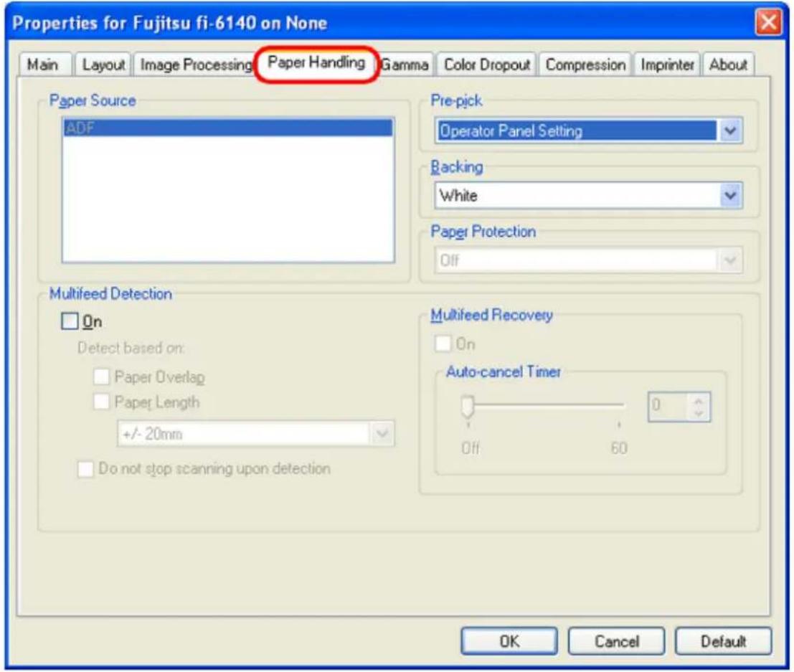Viewport: 794px width, 672px height.
Task: Click the Auto-cancel Timer slider thumb
Action: pyautogui.click(x=468, y=406)
